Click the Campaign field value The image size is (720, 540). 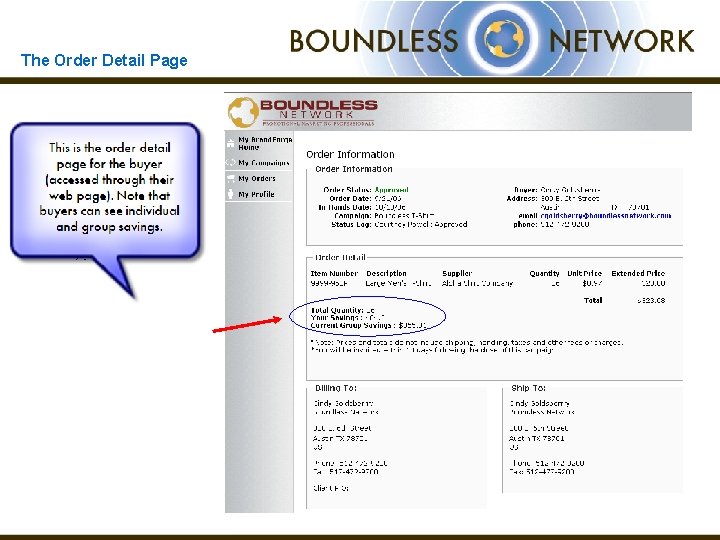[405, 215]
